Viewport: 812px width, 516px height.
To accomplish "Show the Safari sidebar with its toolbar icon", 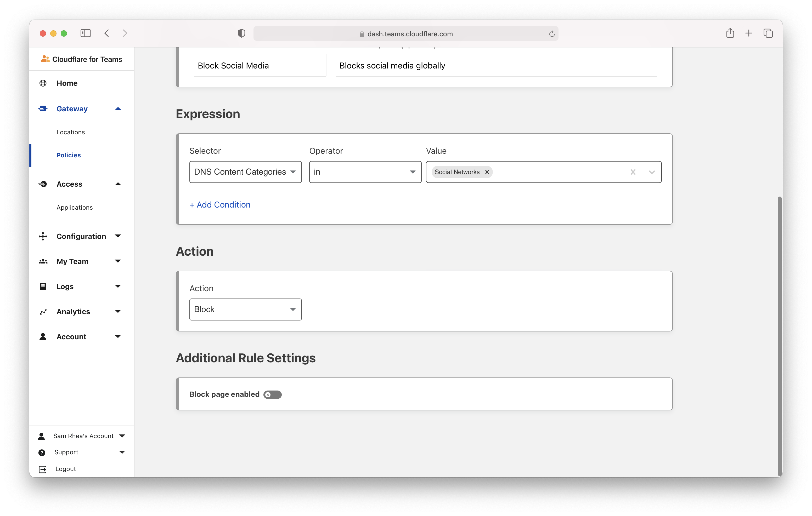I will (x=85, y=33).
